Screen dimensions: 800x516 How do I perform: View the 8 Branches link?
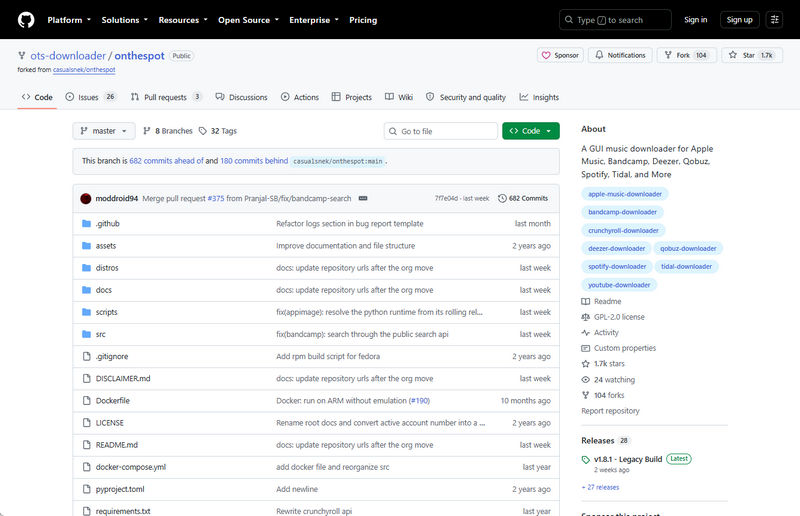168,131
